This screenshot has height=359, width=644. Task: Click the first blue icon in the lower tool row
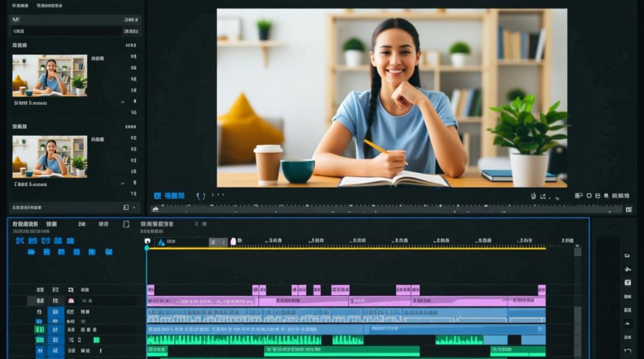pyautogui.click(x=32, y=252)
